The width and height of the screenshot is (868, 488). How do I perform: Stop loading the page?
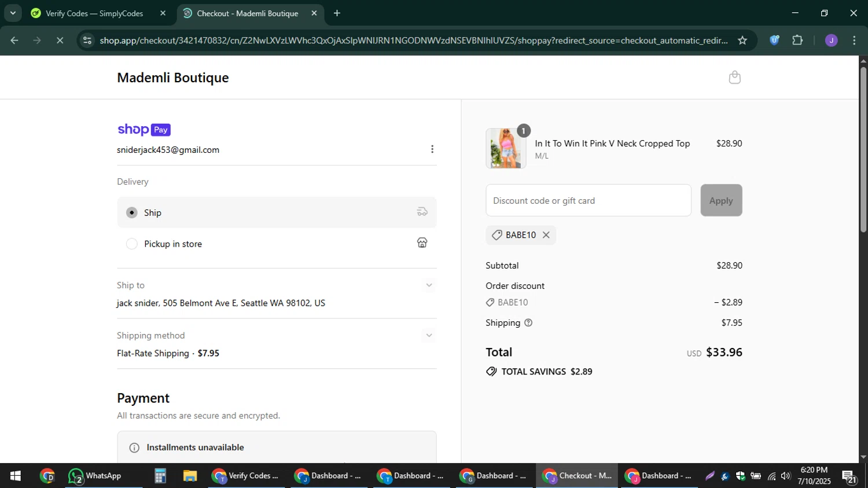click(60, 41)
